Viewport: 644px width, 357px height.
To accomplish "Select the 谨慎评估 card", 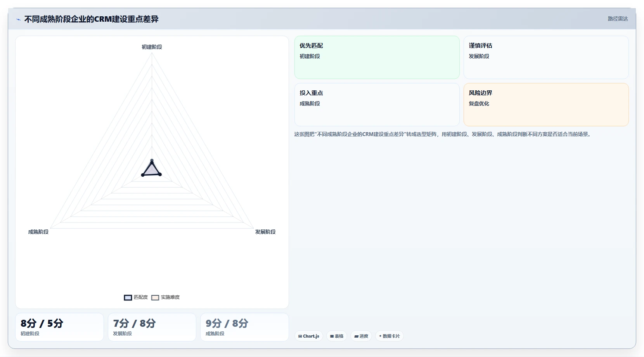I will click(x=546, y=57).
